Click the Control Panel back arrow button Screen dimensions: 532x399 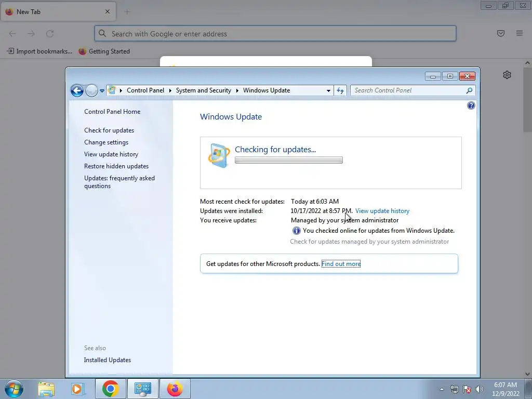(77, 90)
